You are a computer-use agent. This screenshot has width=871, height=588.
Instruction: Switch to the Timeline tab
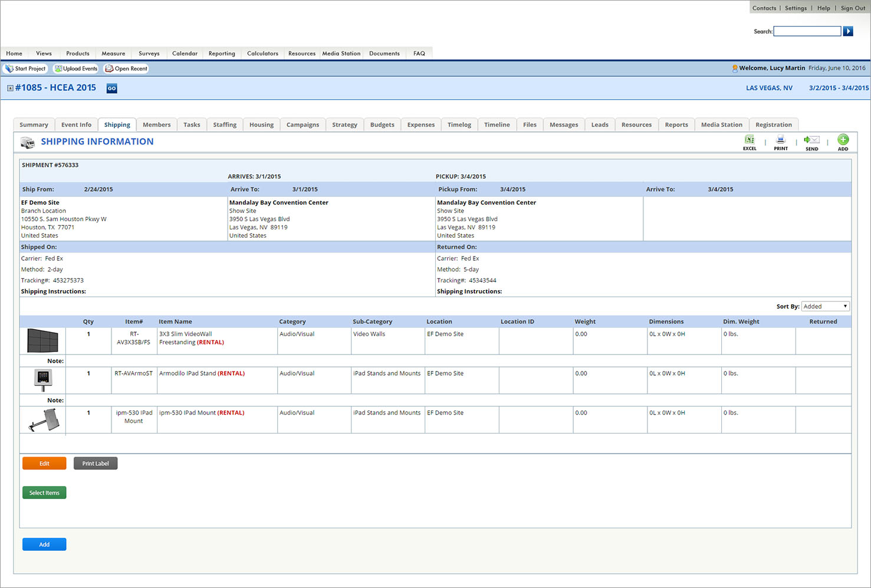497,124
